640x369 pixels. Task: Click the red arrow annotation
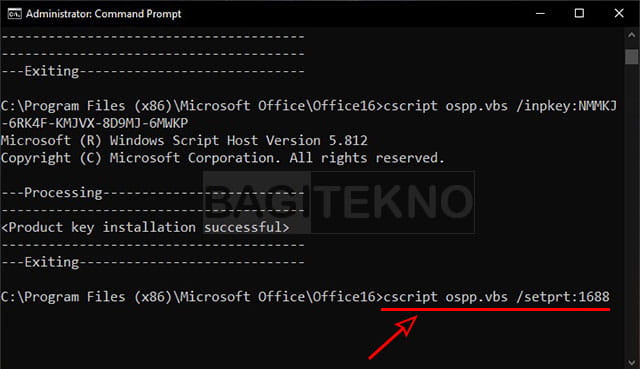(393, 337)
